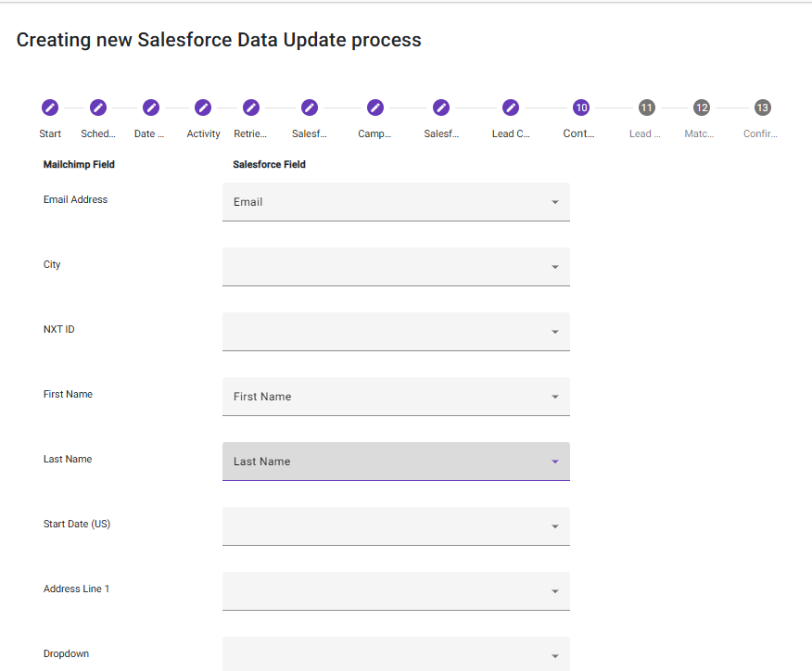Select the Retrie... step pencil icon
Screen dimensions: 812x671
tap(251, 108)
